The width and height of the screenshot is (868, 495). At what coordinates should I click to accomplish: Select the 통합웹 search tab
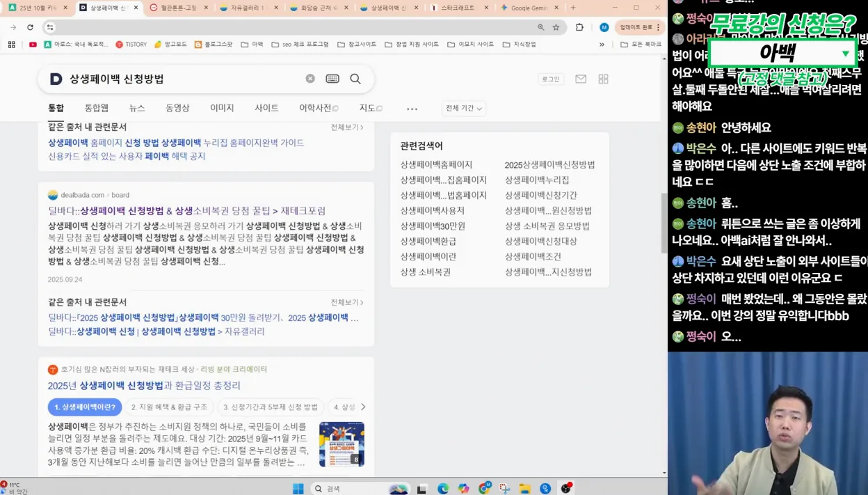[x=97, y=108]
